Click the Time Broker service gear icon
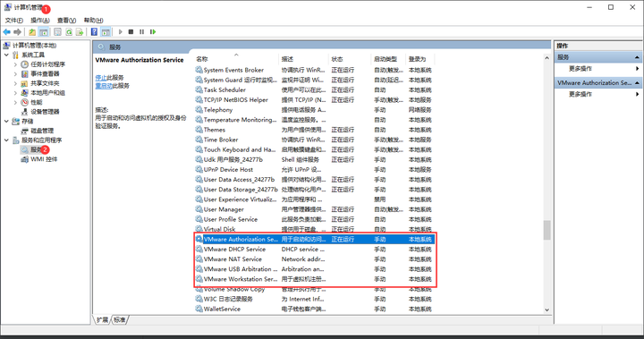 tap(199, 140)
